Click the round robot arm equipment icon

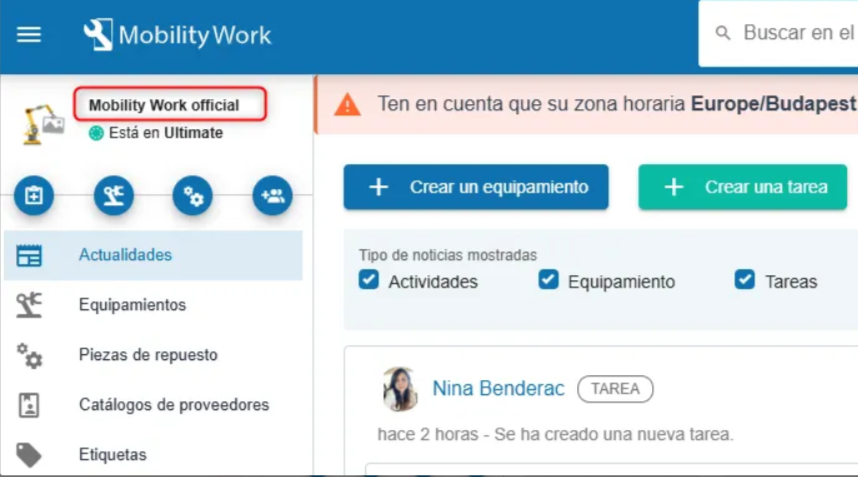[113, 196]
